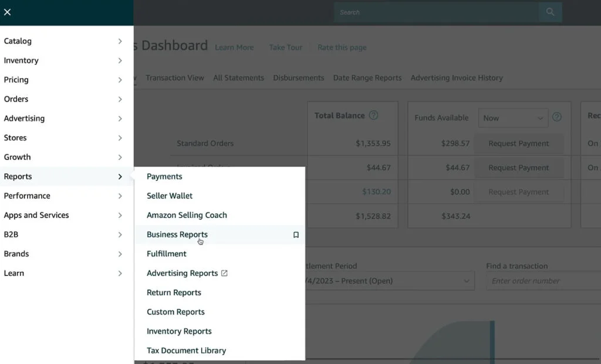Expand the Inventory menu
Image resolution: width=601 pixels, height=364 pixels.
coord(21,60)
